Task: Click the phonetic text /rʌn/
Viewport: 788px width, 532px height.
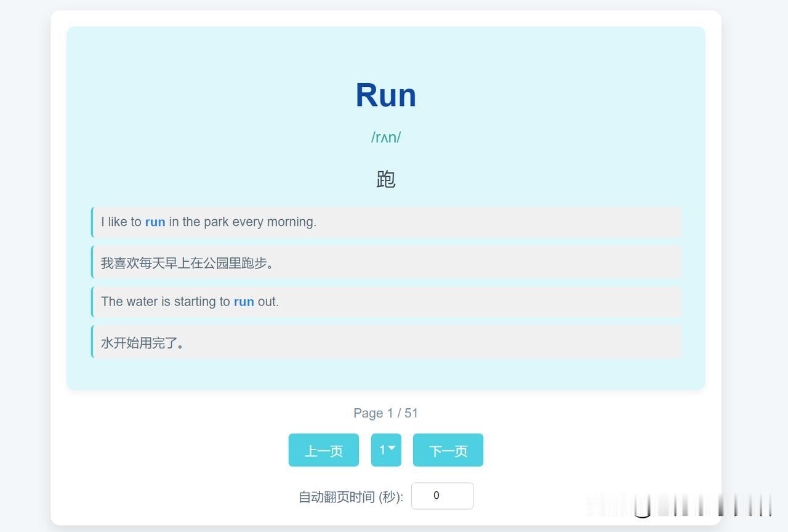Action: 386,137
